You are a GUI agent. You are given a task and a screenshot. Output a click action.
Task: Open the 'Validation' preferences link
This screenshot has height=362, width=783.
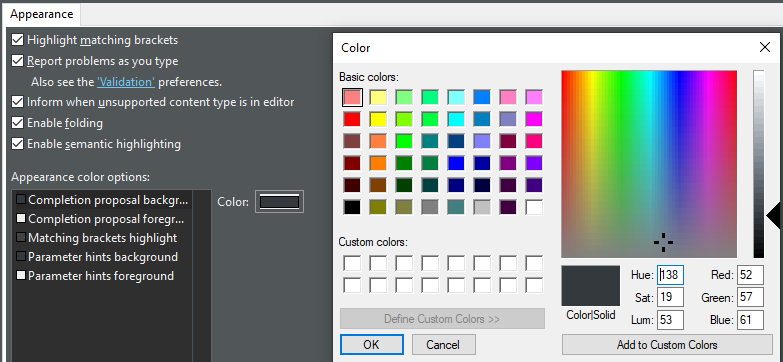point(126,82)
